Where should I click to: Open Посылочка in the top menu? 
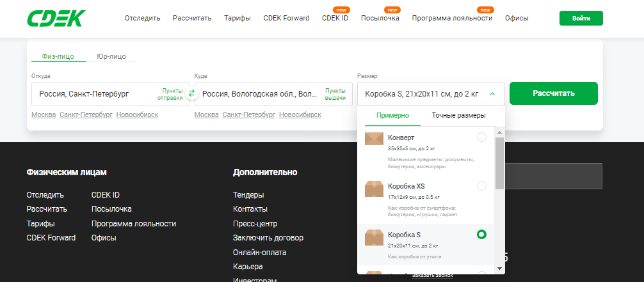380,18
